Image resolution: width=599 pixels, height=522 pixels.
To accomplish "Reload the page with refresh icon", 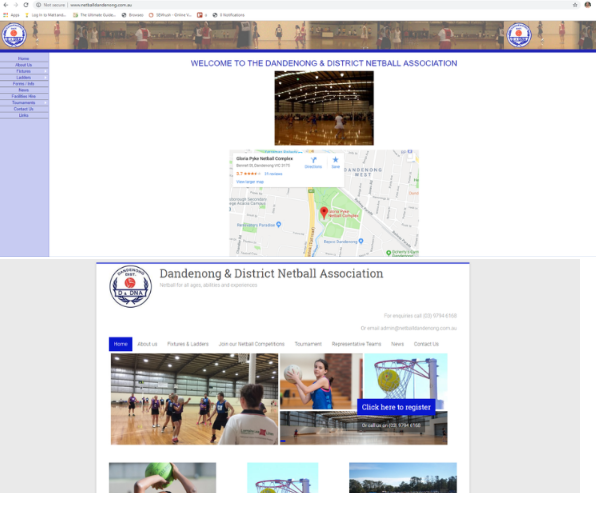I will (x=26, y=5).
